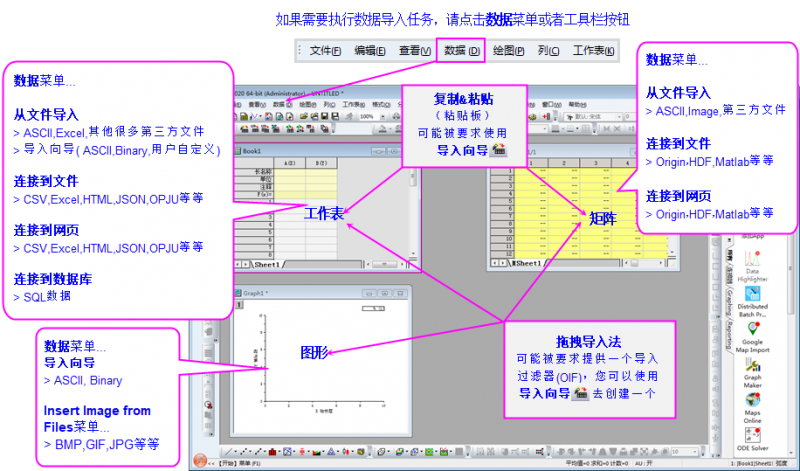Click layer 1 icon in Graph1 window
The image size is (800, 471).
click(x=239, y=305)
